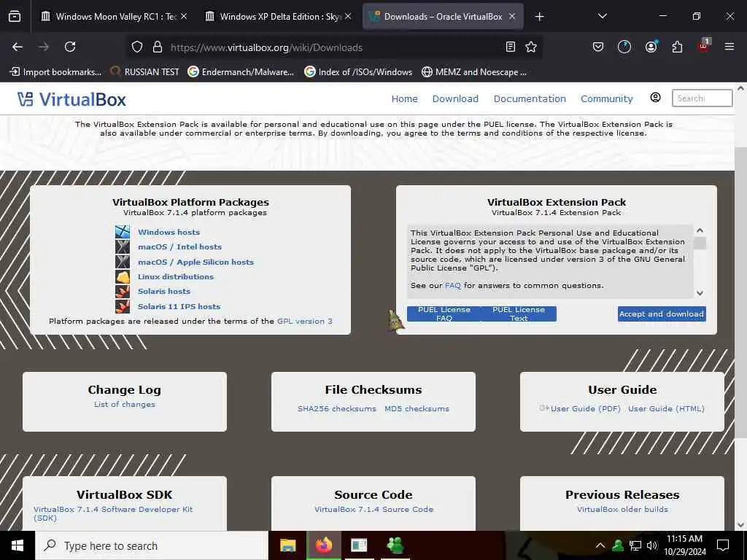The image size is (747, 560).
Task: Open File Explorer from the taskbar
Action: (x=287, y=545)
